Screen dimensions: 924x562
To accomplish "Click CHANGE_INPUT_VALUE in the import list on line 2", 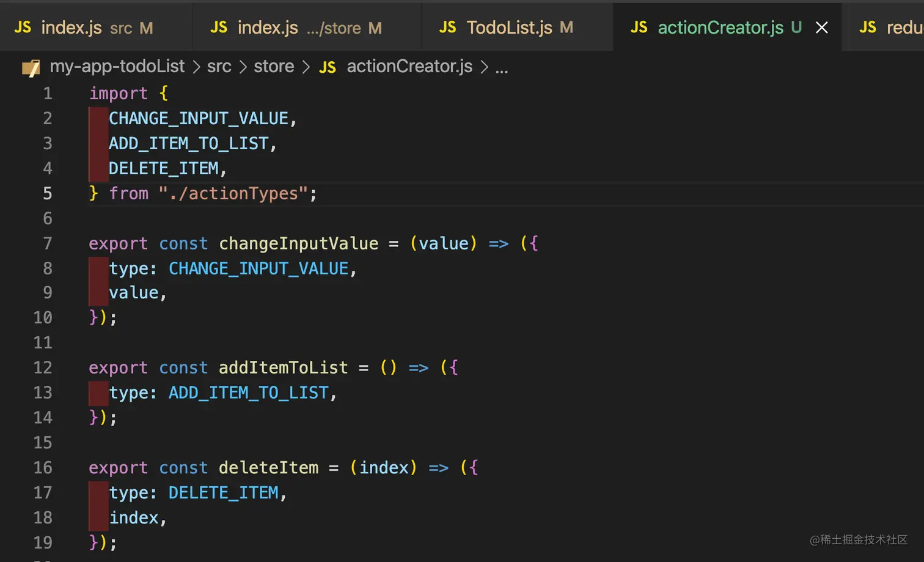I will pos(199,119).
